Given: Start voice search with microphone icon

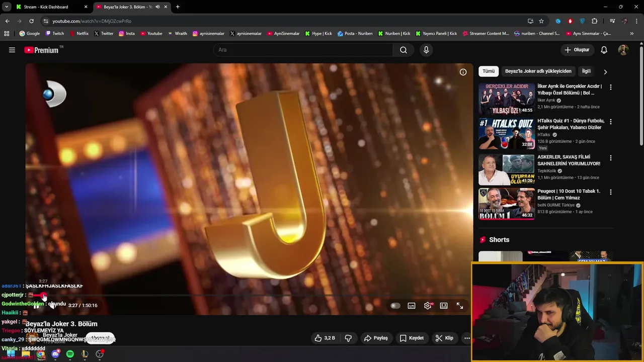Looking at the screenshot, I should [426, 50].
